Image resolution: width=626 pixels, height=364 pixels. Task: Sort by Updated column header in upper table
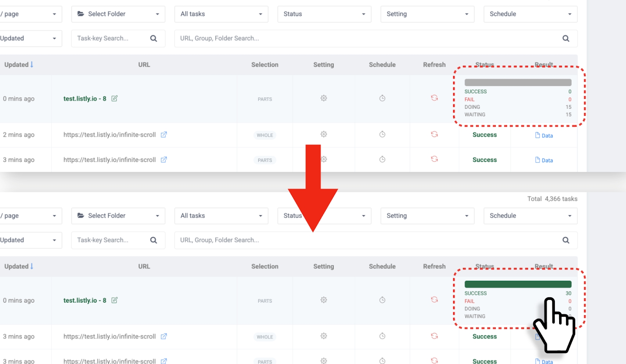click(18, 65)
